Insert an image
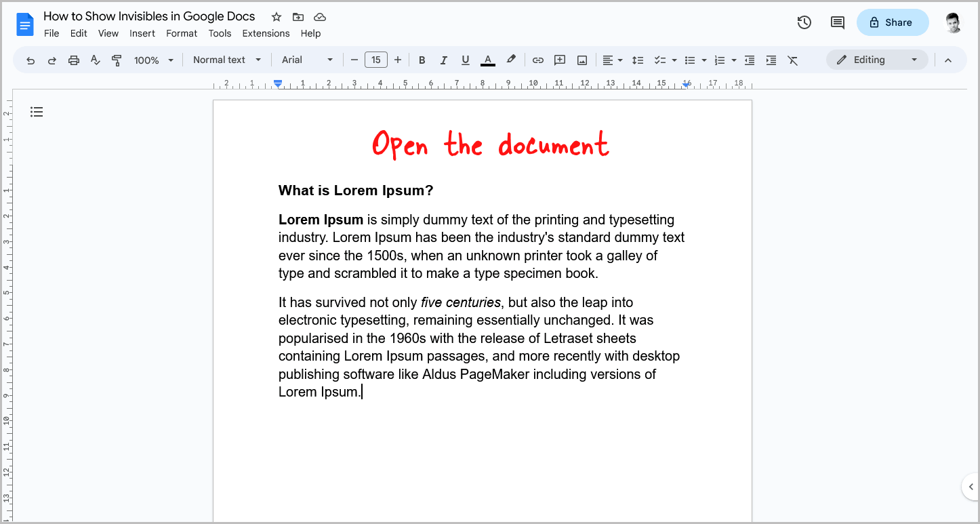 tap(581, 60)
